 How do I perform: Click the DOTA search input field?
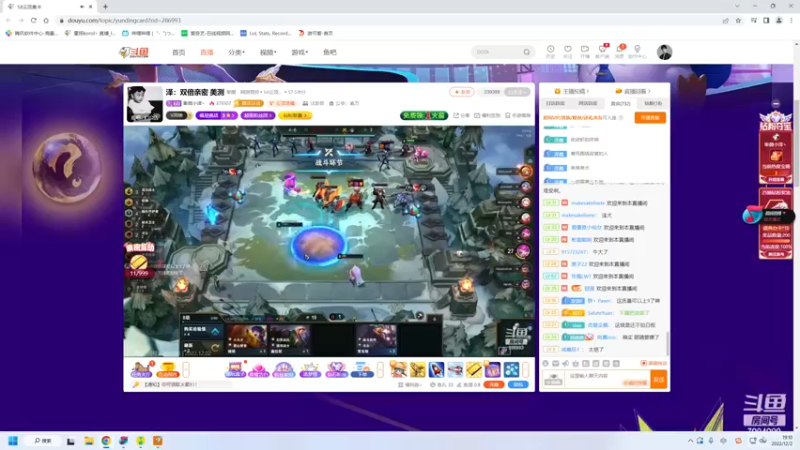click(497, 52)
